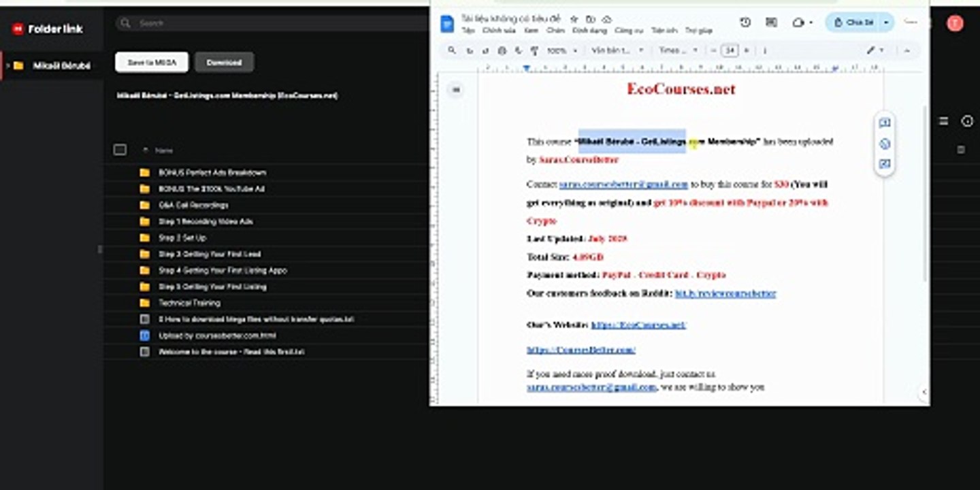Open the Times font dropdown
The height and width of the screenshot is (490, 980).
coord(678,50)
